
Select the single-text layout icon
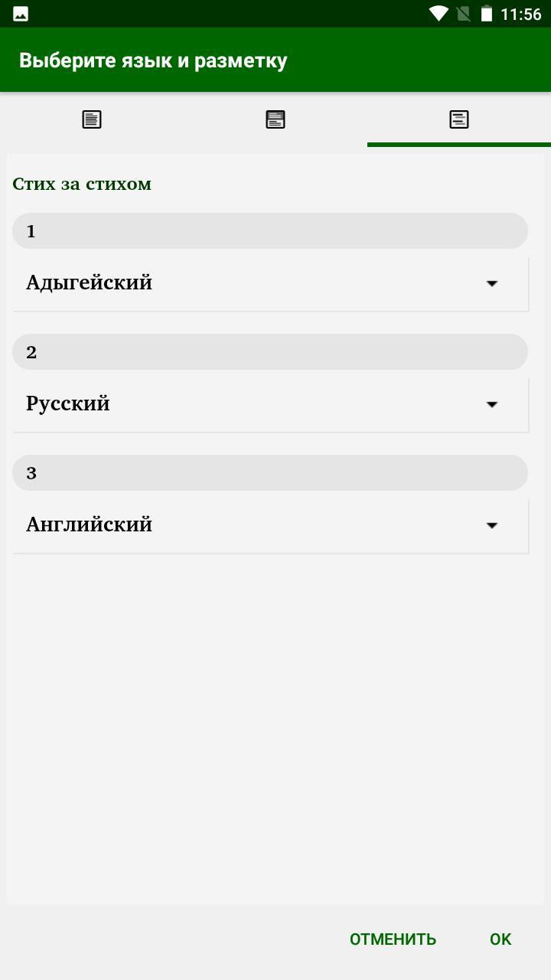(92, 119)
